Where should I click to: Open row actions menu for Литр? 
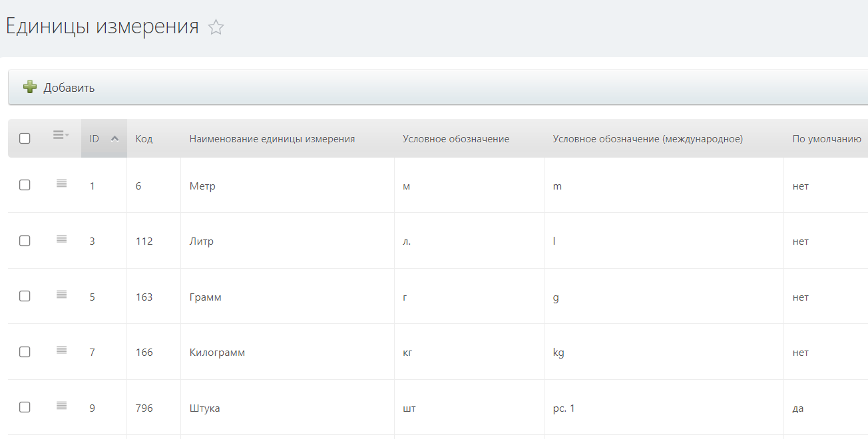61,239
